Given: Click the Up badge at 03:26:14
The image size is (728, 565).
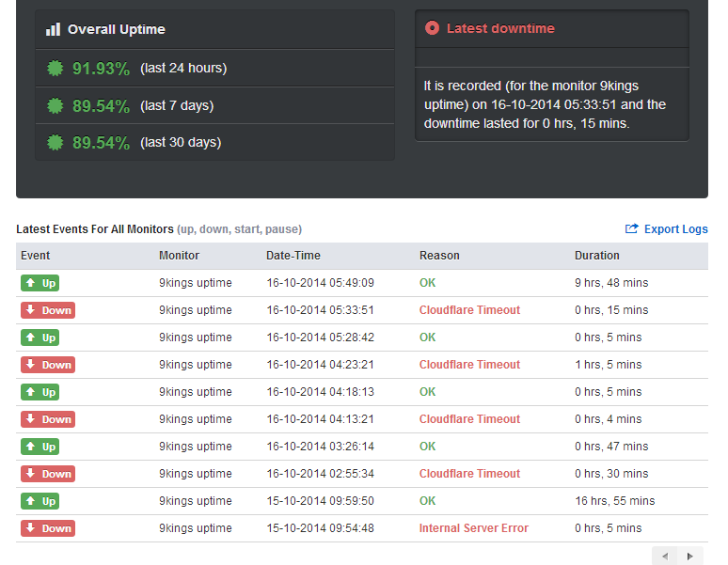Looking at the screenshot, I should click(x=40, y=447).
